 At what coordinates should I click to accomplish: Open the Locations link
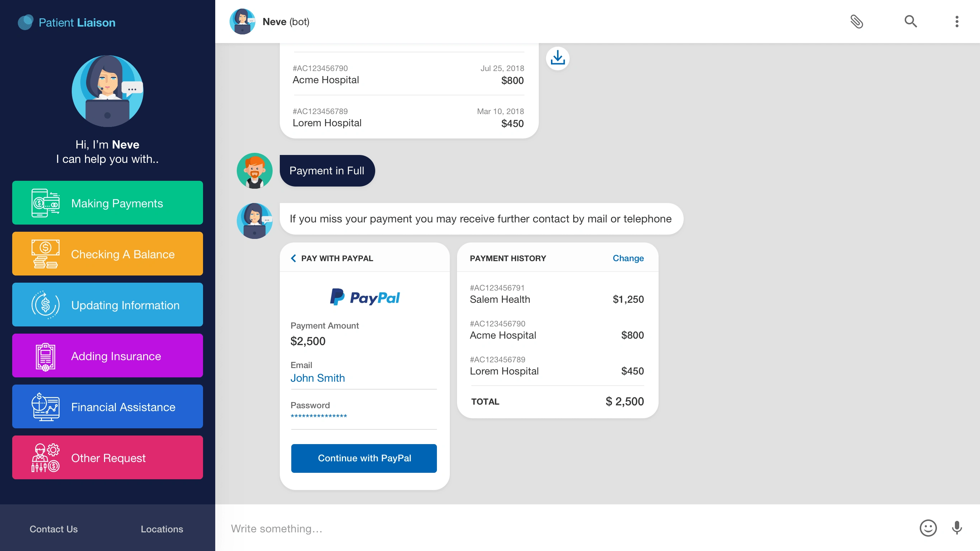tap(162, 529)
